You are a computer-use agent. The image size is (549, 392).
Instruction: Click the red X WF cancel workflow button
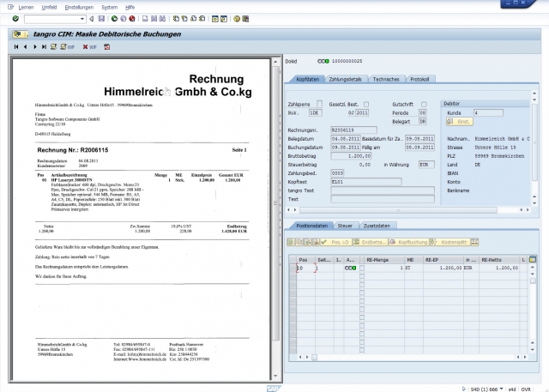(x=89, y=47)
